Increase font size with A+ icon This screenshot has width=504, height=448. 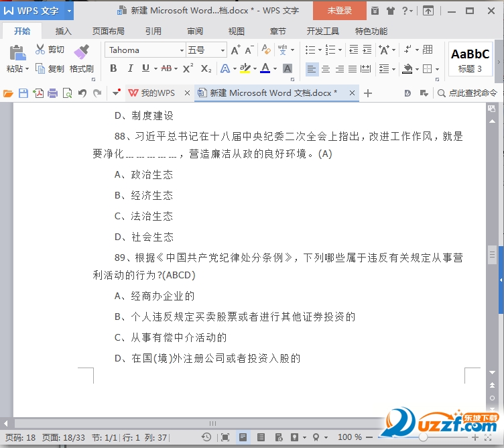click(236, 50)
